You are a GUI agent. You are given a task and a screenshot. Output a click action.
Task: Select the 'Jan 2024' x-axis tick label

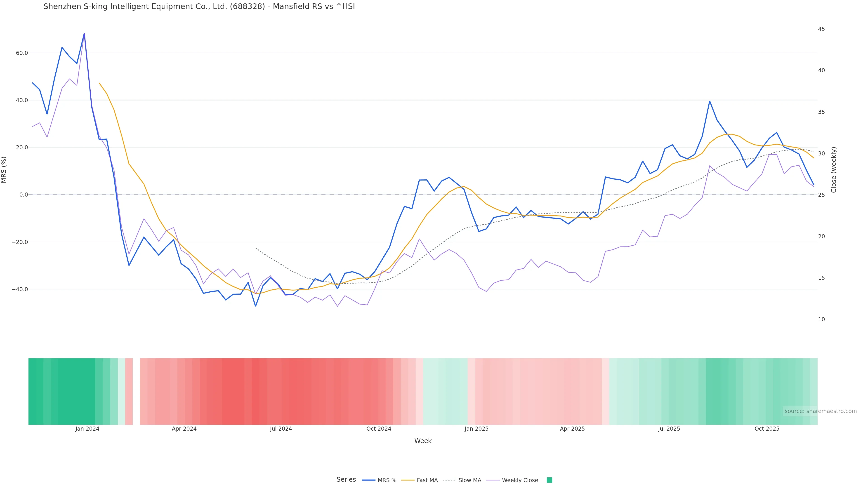[x=87, y=429]
